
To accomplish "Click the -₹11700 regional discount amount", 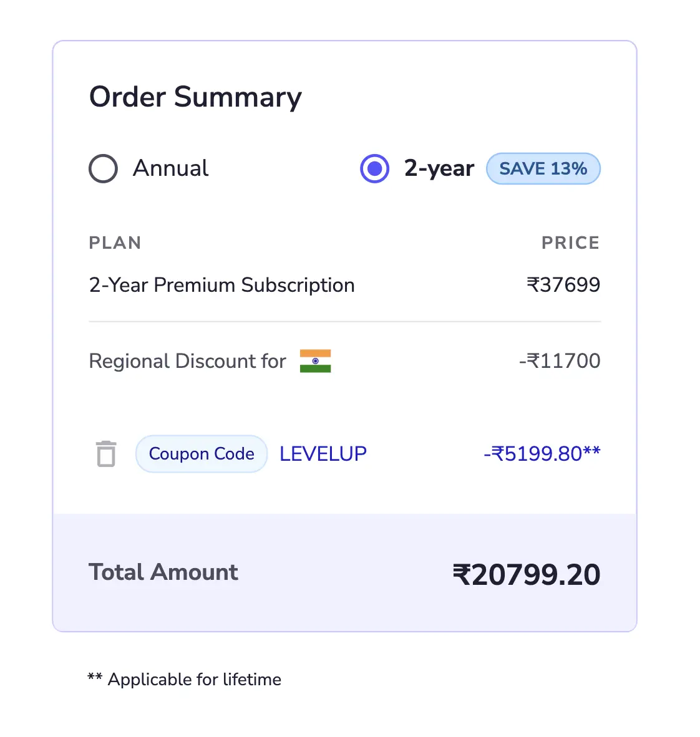I will [560, 361].
